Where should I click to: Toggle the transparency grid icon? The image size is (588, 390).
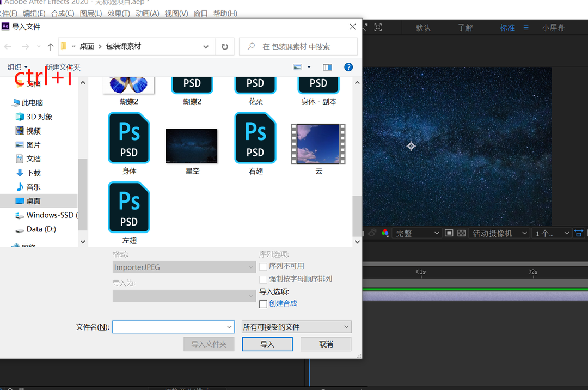click(x=462, y=233)
